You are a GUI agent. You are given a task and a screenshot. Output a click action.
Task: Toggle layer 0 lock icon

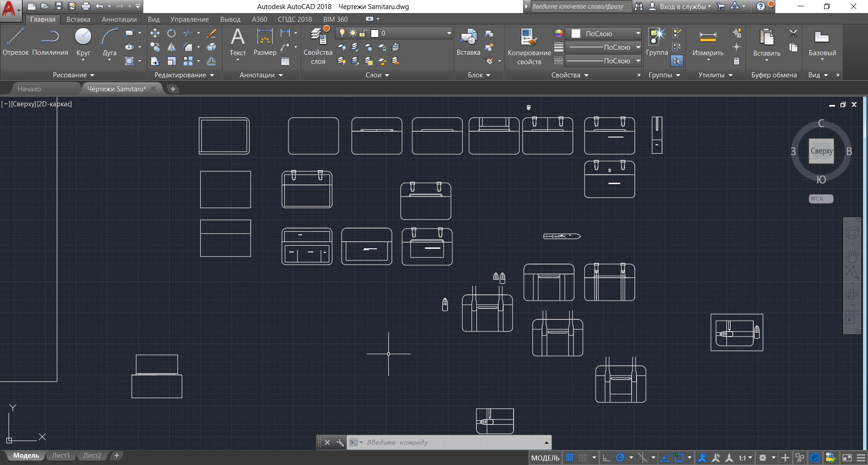click(363, 33)
